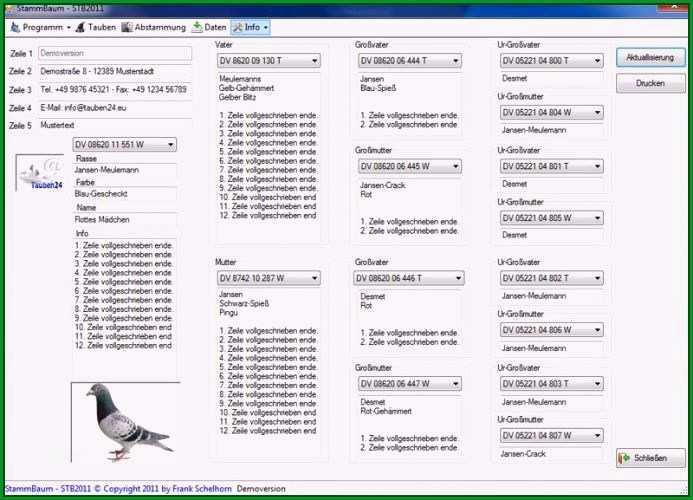Image resolution: width=693 pixels, height=500 pixels.
Task: Click Desmet under DV 05221 04 800 T
Action: coord(514,78)
